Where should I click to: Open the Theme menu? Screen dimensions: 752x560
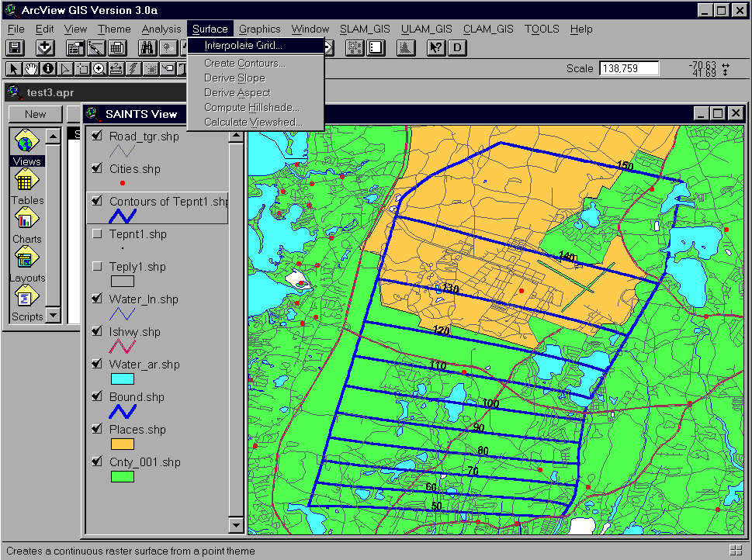pos(114,29)
